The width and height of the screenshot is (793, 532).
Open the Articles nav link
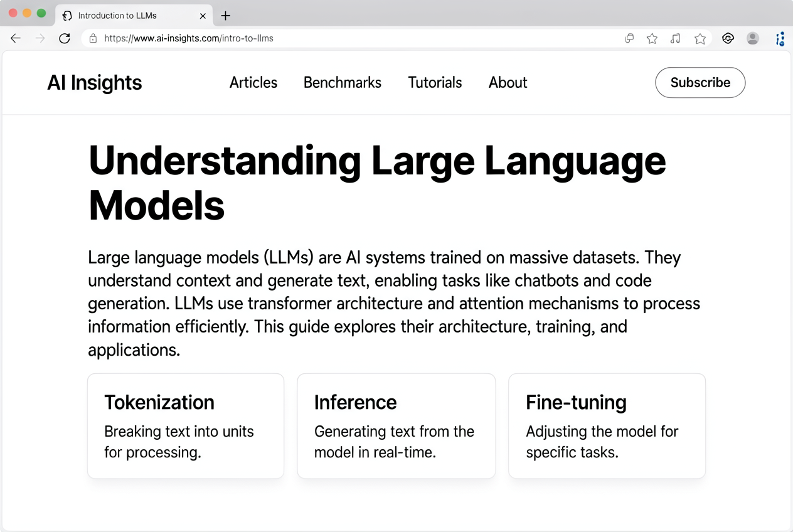click(253, 82)
